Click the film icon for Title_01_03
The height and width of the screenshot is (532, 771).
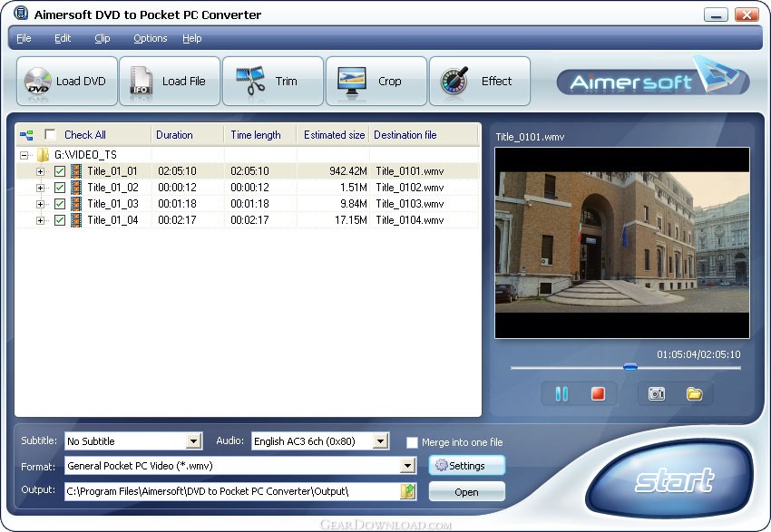click(x=76, y=204)
